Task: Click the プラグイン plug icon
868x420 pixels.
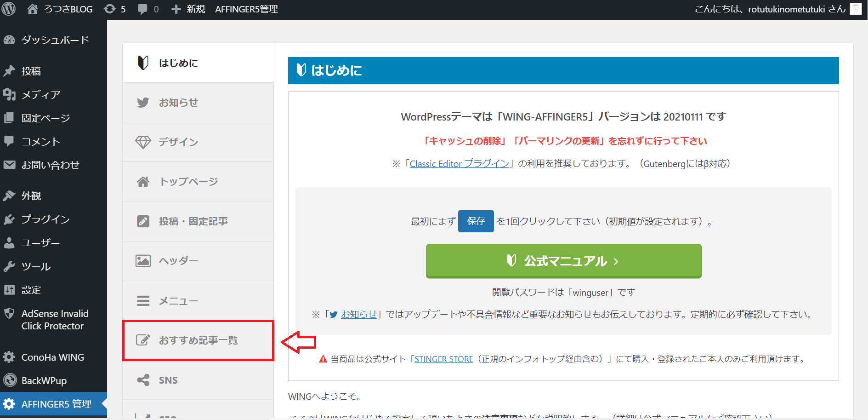Action: (9, 219)
